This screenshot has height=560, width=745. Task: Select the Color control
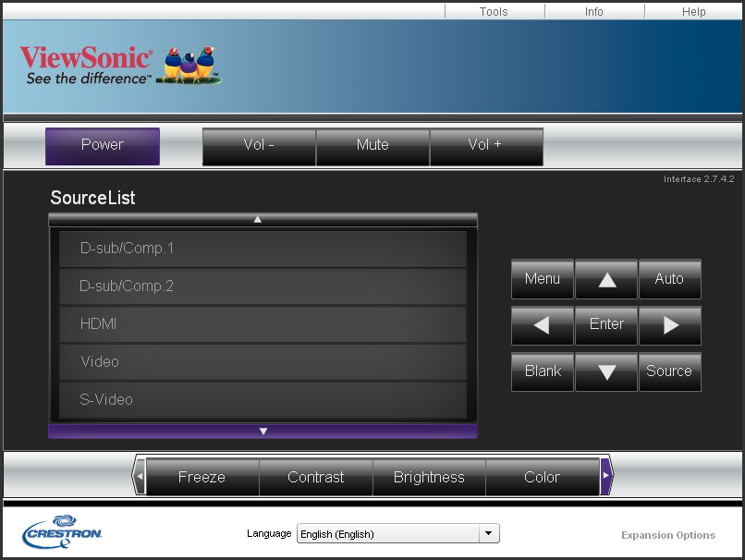[543, 477]
